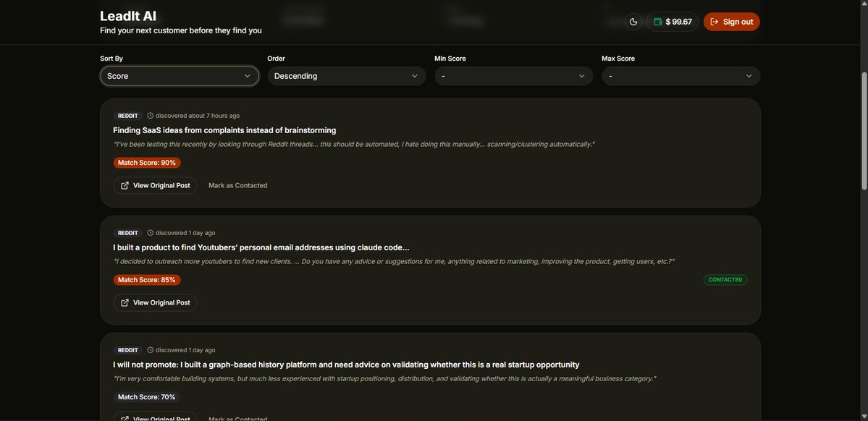Click the Match Score: 85% badge
Viewport: 868px width, 421px height.
[x=147, y=280]
